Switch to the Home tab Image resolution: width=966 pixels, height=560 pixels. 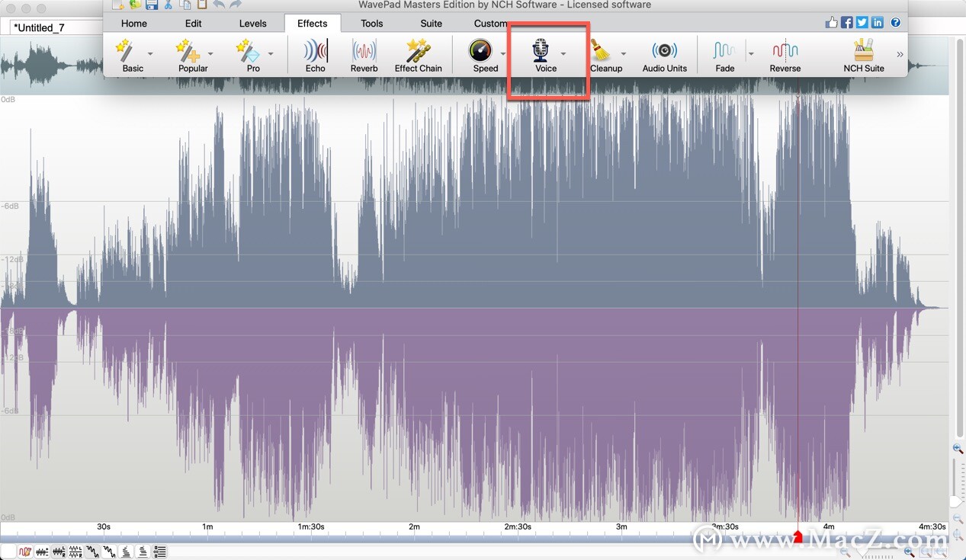[134, 24]
